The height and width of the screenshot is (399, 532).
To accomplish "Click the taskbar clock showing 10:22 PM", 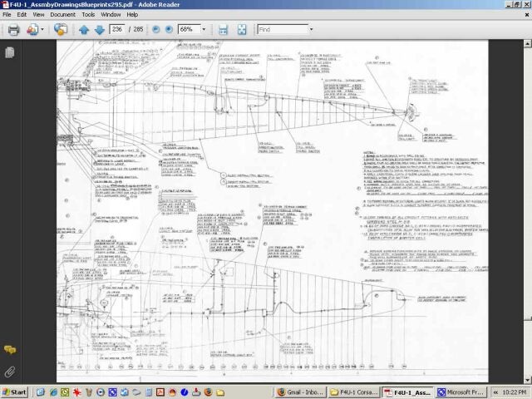I will 515,392.
